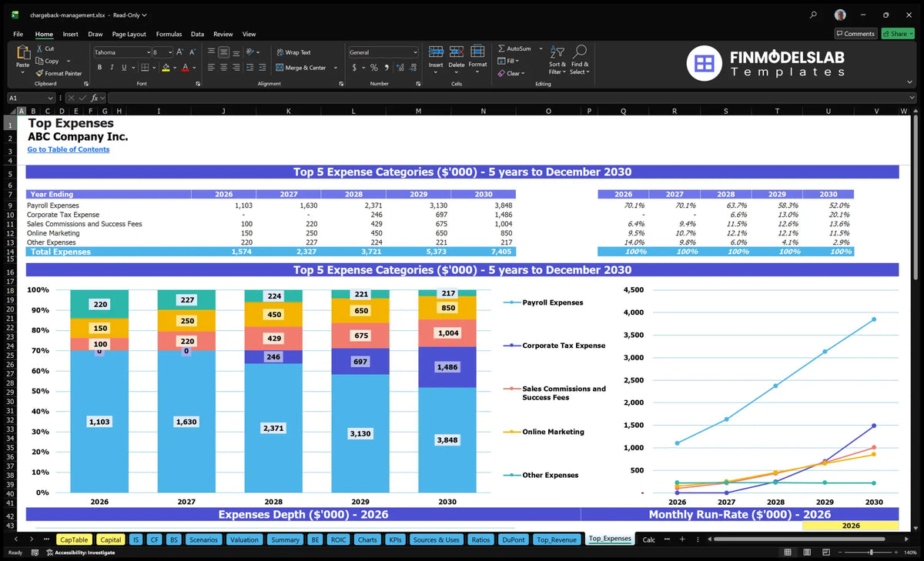Open the Tahoma font name dropdown
Screen dimensions: 924x561
coord(147,52)
